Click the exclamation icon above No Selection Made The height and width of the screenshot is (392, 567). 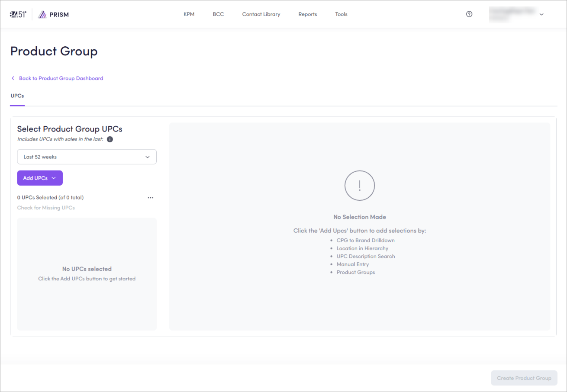pos(359,186)
